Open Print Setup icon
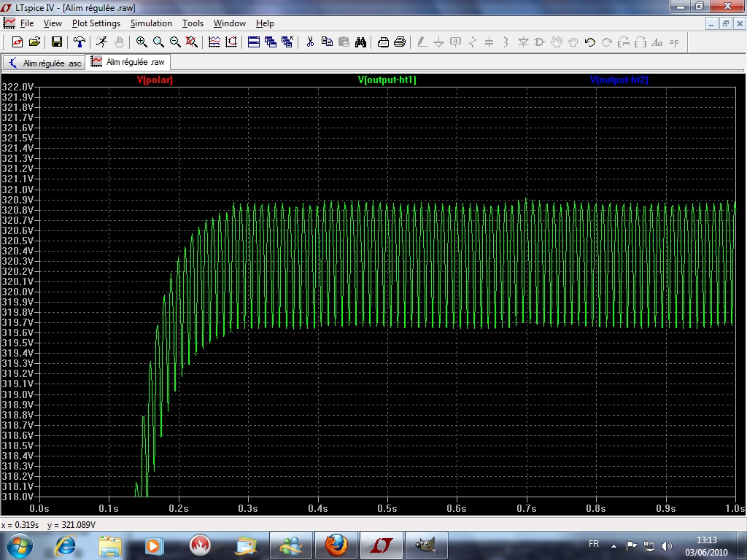Image resolution: width=747 pixels, height=560 pixels. pyautogui.click(x=383, y=42)
